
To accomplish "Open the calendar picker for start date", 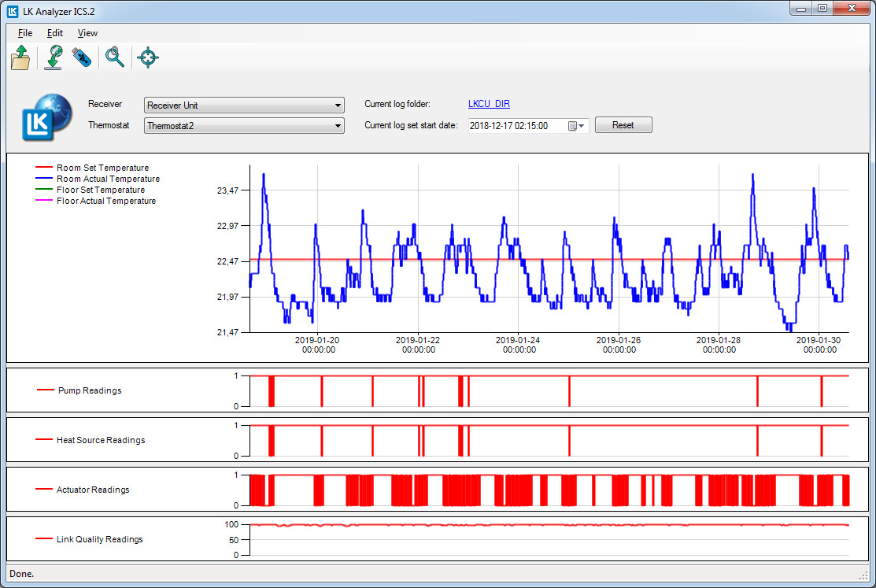I will click(x=577, y=126).
